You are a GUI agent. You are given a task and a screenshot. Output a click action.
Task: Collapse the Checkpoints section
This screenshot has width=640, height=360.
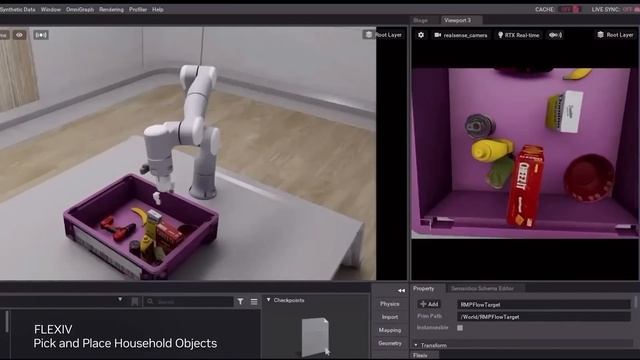[268, 300]
